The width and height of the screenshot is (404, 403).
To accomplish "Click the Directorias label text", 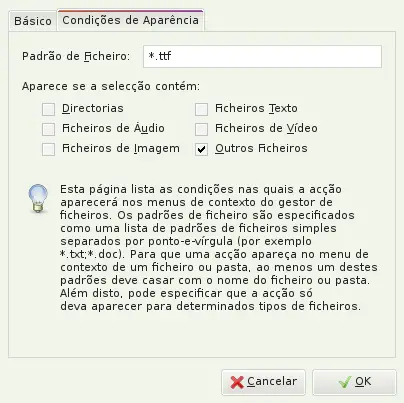I will (x=93, y=108).
